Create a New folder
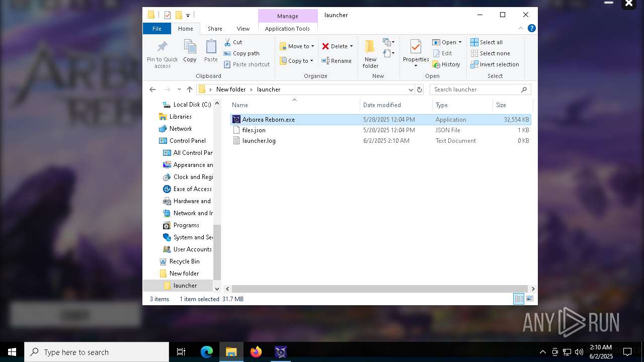The width and height of the screenshot is (644, 362). pyautogui.click(x=370, y=54)
